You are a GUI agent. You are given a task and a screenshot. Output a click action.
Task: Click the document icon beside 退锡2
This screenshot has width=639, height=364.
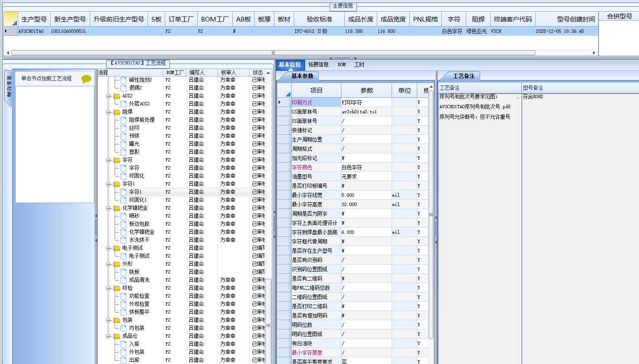click(x=124, y=88)
